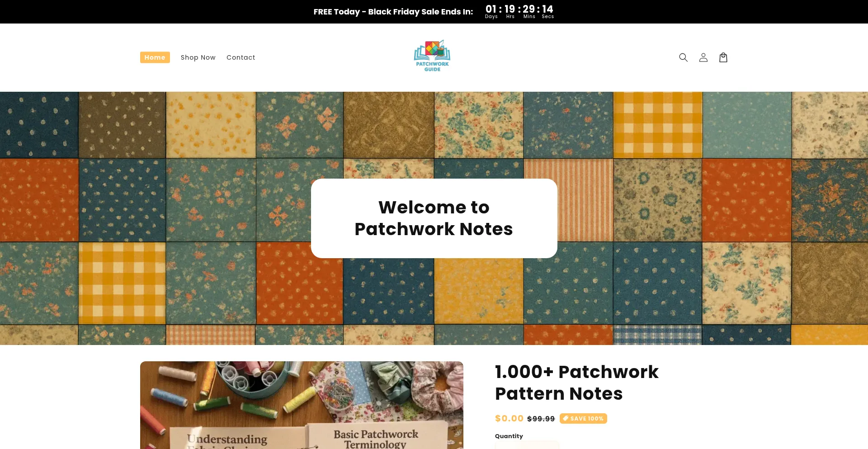This screenshot has height=449, width=868.
Task: Open the shopping bag cart icon
Action: (x=723, y=57)
